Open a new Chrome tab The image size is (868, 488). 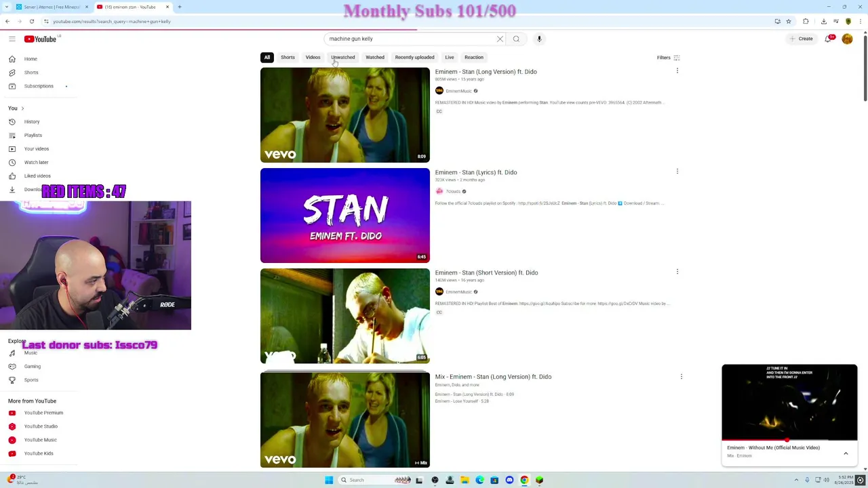(x=180, y=7)
